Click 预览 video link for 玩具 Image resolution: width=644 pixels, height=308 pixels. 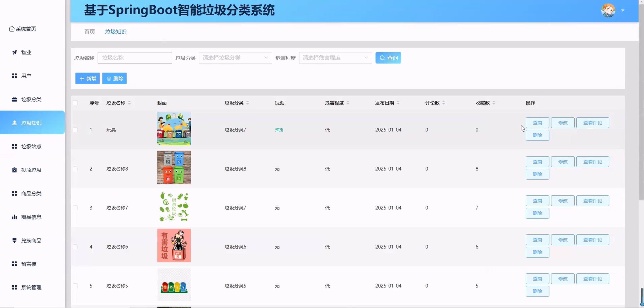(x=279, y=130)
